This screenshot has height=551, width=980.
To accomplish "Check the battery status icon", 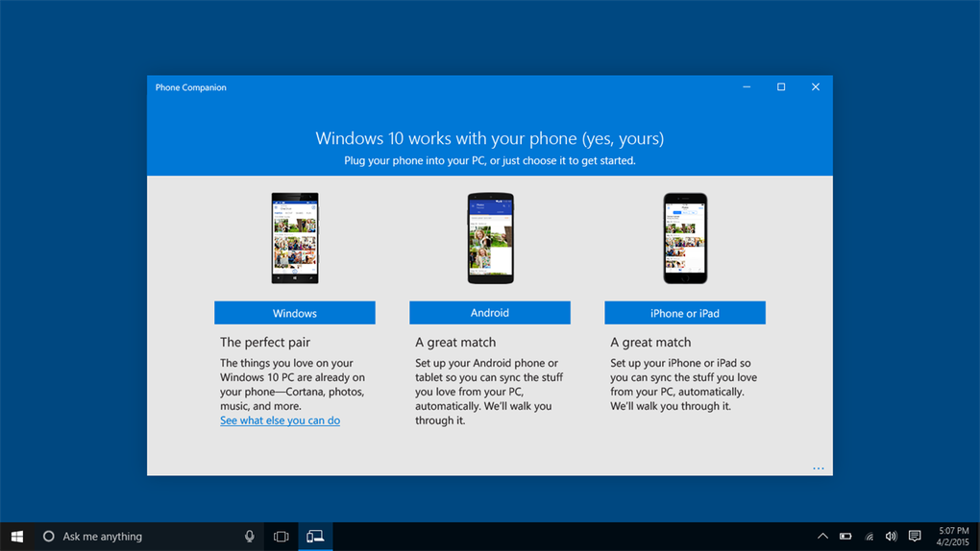I will [x=845, y=536].
